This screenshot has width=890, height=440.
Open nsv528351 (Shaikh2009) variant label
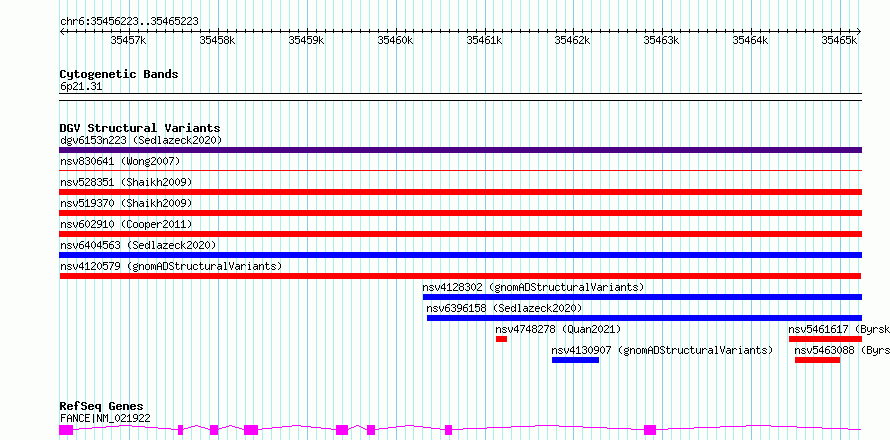126,182
